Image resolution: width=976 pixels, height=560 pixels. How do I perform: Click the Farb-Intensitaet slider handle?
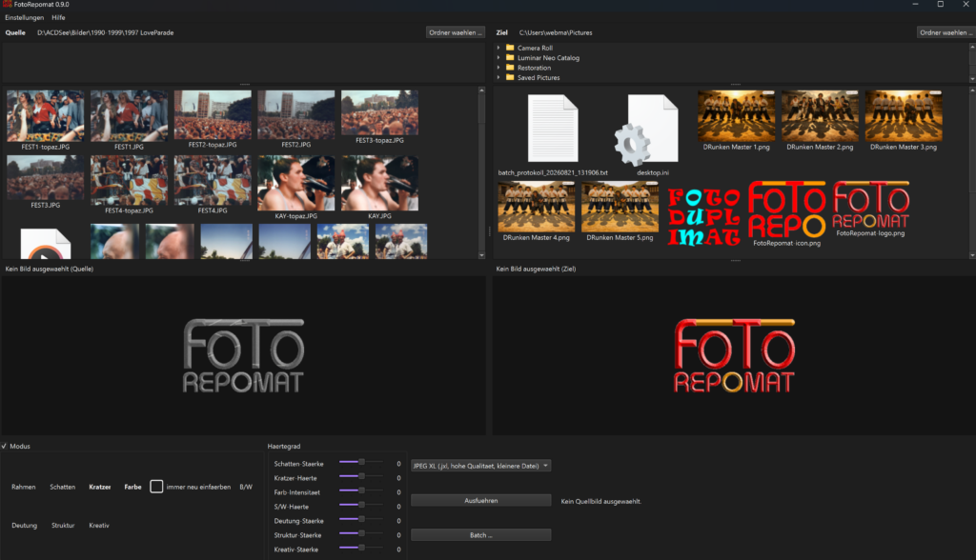pyautogui.click(x=361, y=490)
